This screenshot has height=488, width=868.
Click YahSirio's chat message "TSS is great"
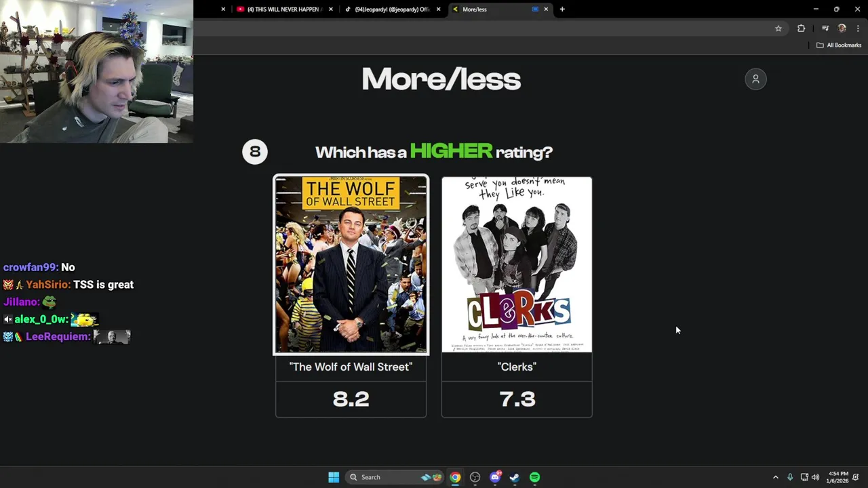[x=103, y=285]
